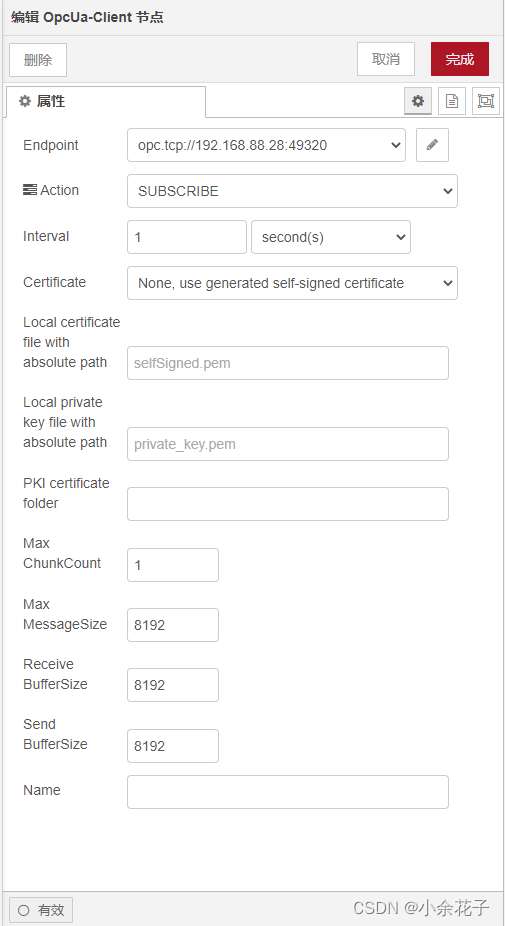This screenshot has width=505, height=926.
Task: Open the node appearance icon
Action: click(x=486, y=101)
